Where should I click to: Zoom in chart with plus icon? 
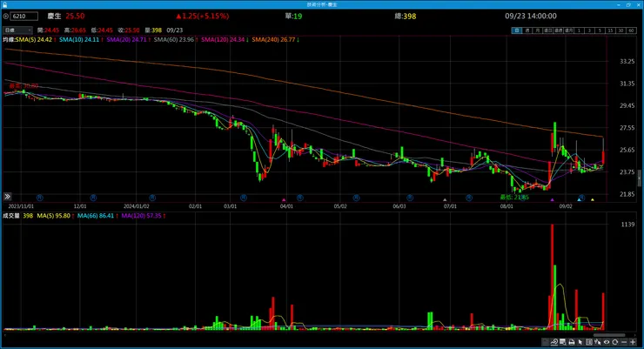pyautogui.click(x=633, y=342)
